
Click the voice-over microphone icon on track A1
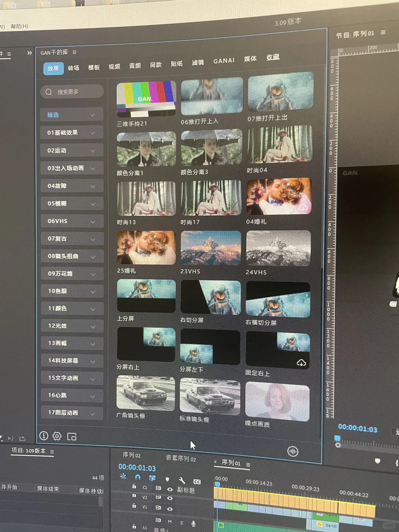tap(193, 523)
